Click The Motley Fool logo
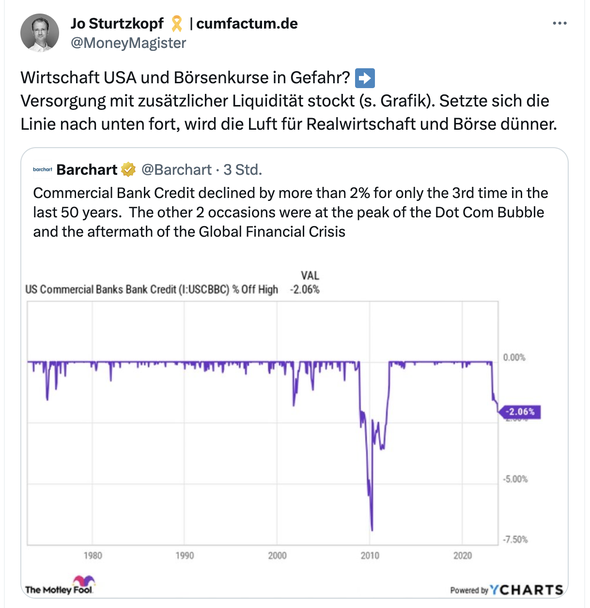This screenshot has width=590, height=608. (60, 586)
